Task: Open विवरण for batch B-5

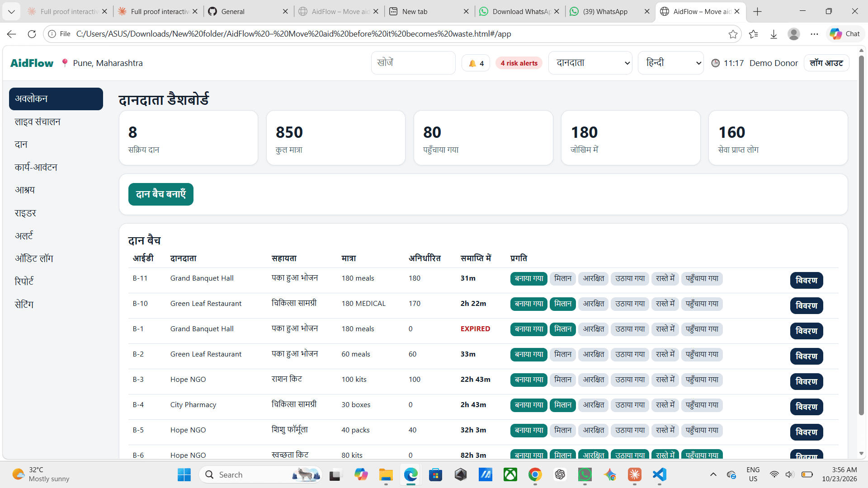Action: [807, 432]
